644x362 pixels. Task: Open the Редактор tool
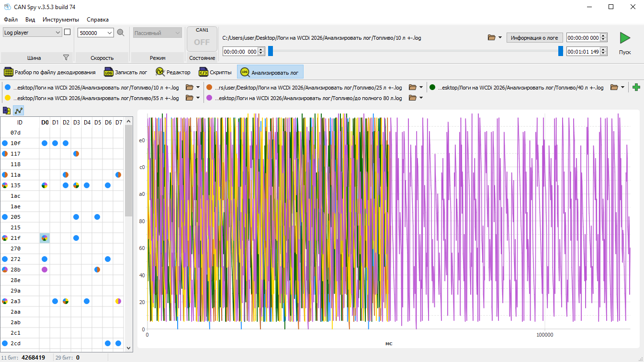point(173,72)
